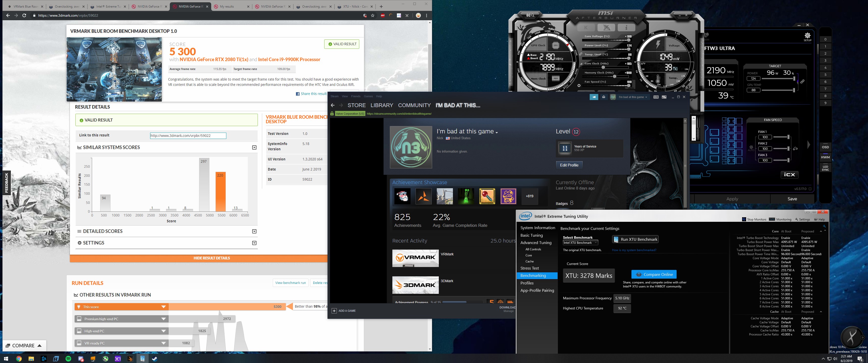Open Steam COMMUNITY tab
Image resolution: width=868 pixels, height=363 pixels.
pyautogui.click(x=414, y=105)
